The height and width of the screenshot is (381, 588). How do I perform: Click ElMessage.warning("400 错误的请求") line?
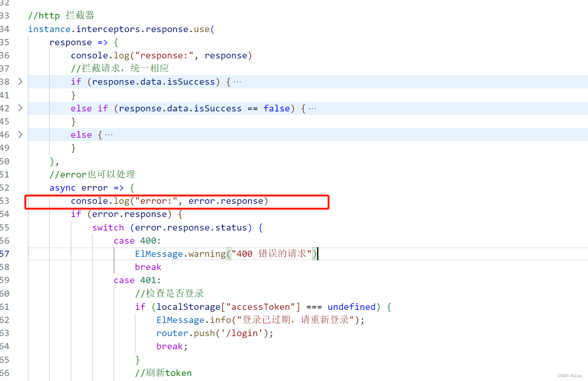click(x=226, y=254)
